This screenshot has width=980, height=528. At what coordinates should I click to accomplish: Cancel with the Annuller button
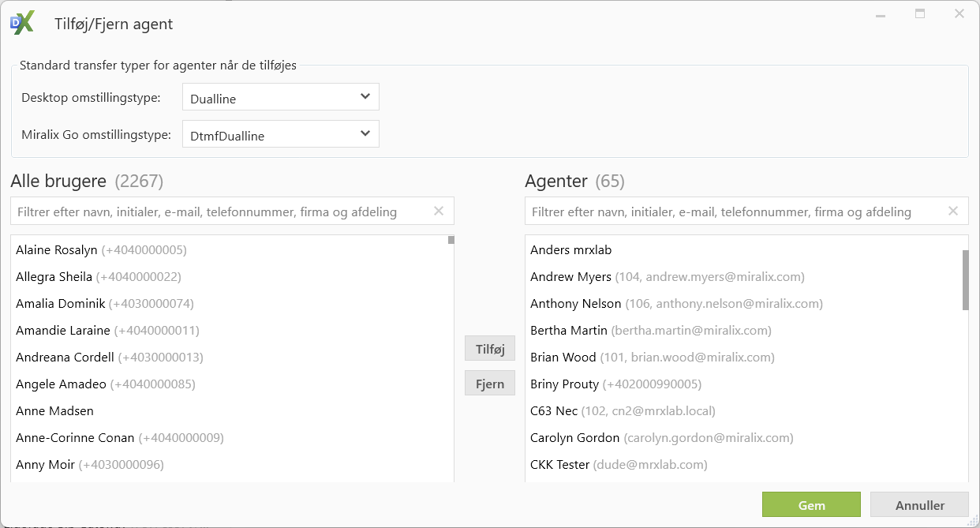pos(919,506)
